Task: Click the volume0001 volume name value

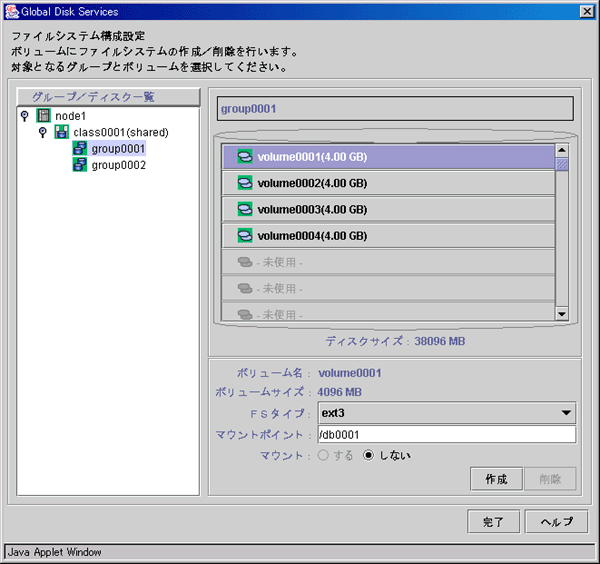Action: tap(350, 373)
